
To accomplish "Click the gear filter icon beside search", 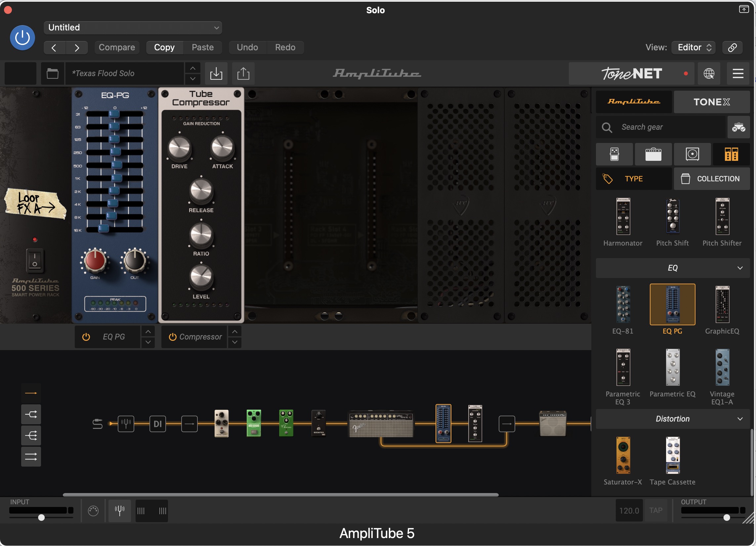I will (x=738, y=127).
